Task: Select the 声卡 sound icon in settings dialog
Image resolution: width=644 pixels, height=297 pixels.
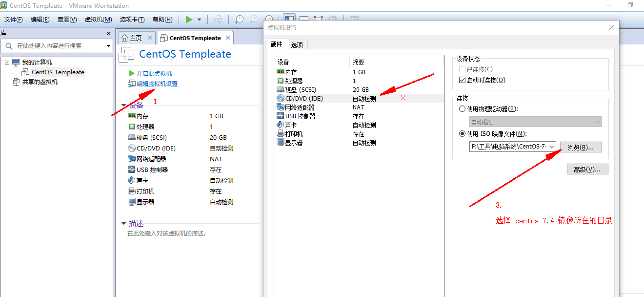Action: pyautogui.click(x=280, y=125)
